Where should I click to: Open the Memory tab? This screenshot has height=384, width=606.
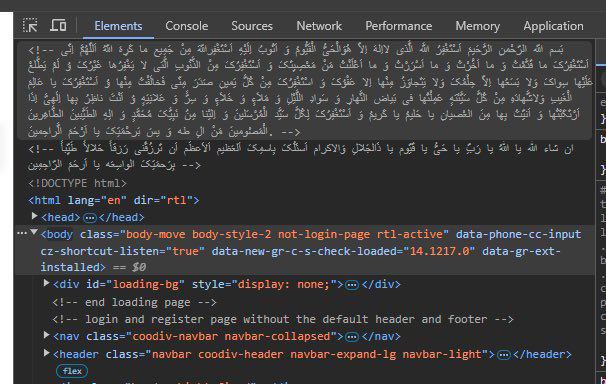(x=478, y=26)
